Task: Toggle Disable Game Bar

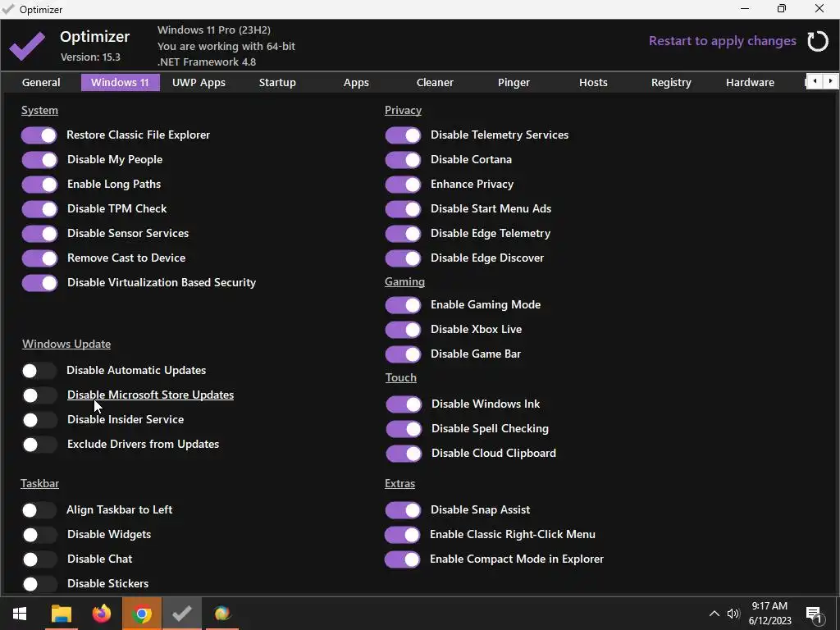Action: [403, 354]
